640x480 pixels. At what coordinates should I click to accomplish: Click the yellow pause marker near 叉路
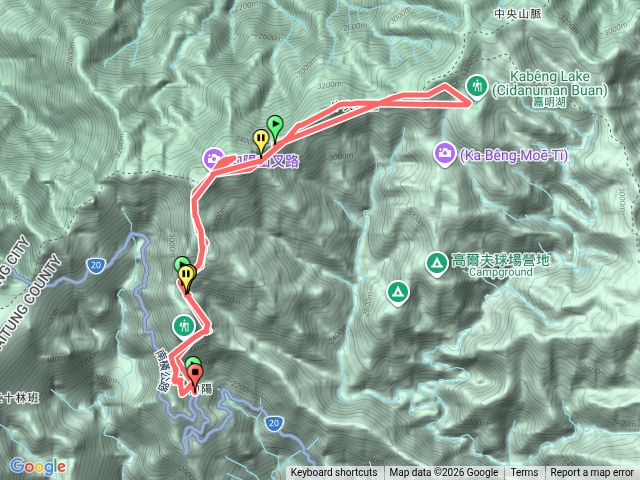(x=260, y=140)
